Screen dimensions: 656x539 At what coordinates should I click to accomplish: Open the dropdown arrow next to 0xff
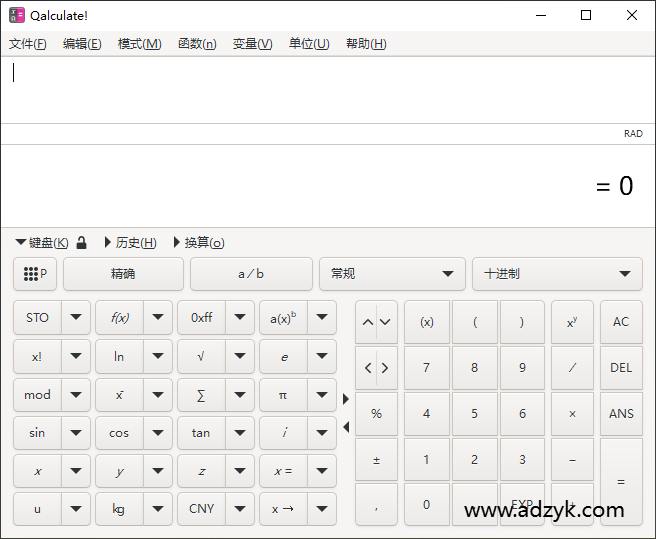click(240, 317)
